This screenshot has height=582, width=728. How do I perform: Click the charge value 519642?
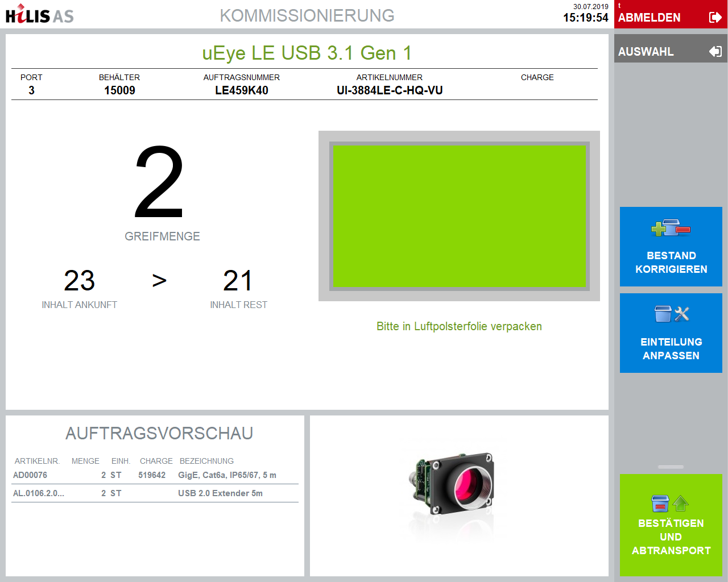[x=152, y=475]
